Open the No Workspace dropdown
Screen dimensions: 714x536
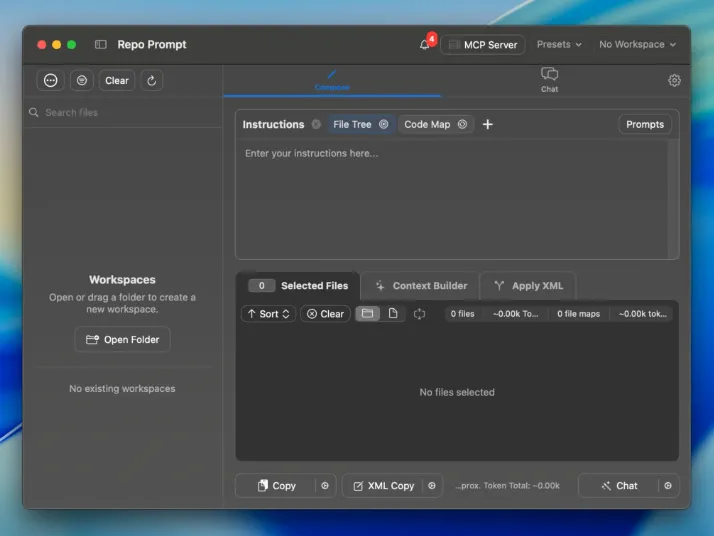point(637,45)
